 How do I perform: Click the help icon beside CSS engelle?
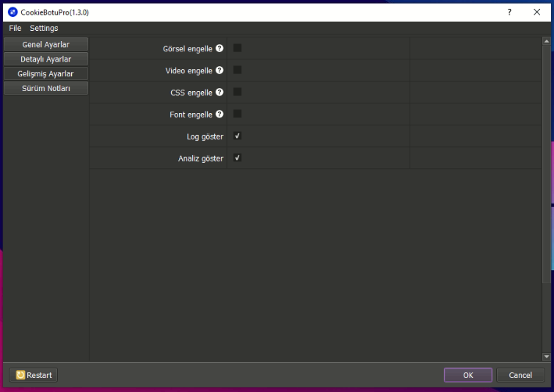point(219,93)
